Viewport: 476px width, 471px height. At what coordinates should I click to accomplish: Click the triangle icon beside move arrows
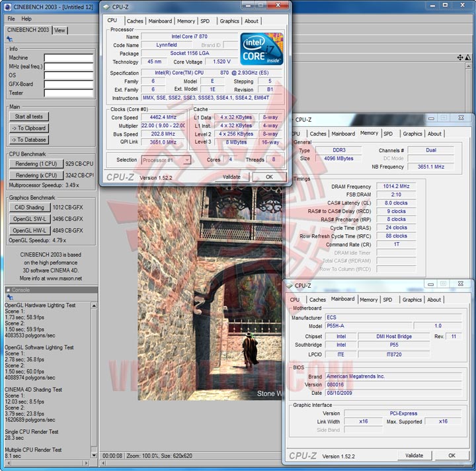coord(468,58)
